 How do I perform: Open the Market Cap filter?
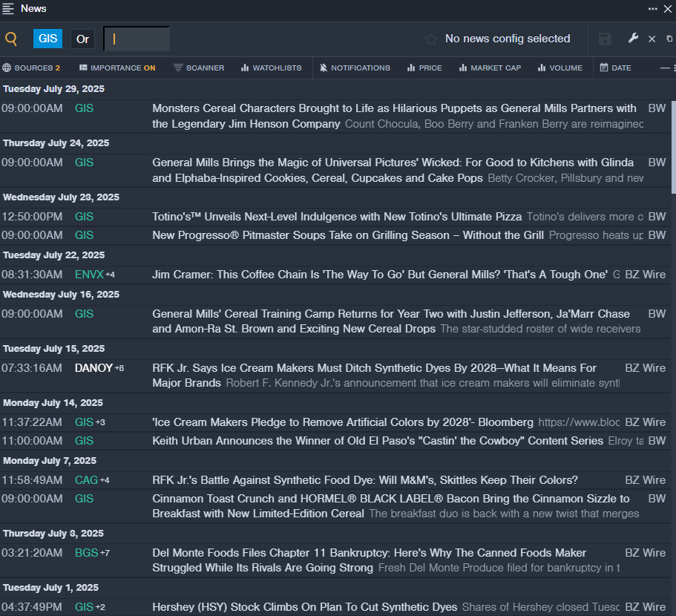[x=490, y=68]
